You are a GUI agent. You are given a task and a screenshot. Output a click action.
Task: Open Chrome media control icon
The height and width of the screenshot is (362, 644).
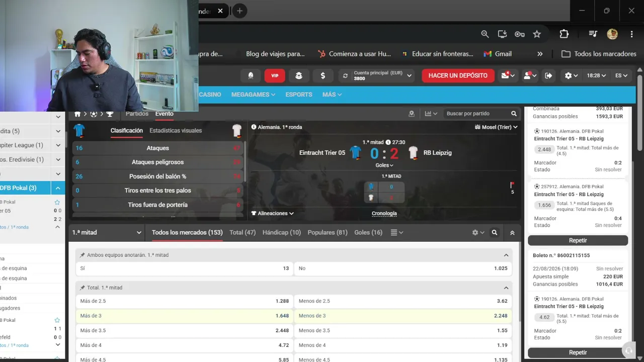pos(593,34)
